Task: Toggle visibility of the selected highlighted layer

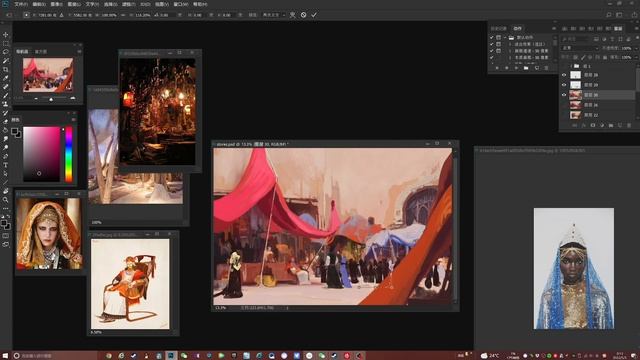Action: click(x=564, y=95)
